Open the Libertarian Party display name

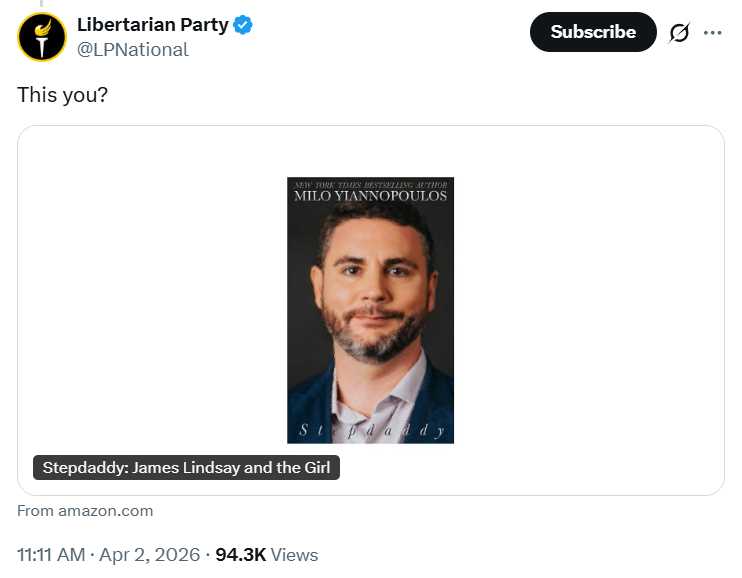coord(152,25)
